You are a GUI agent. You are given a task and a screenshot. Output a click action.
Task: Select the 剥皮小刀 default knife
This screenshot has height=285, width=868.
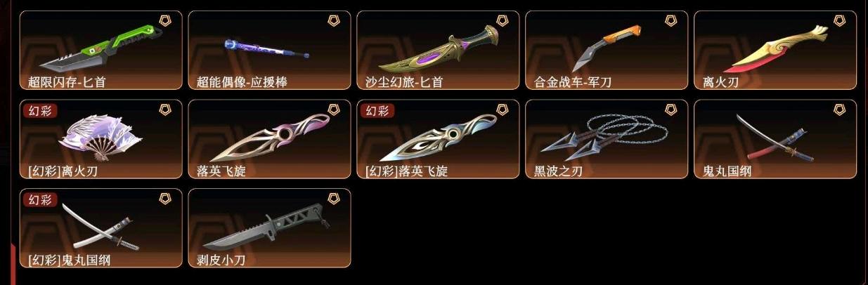pyautogui.click(x=269, y=228)
